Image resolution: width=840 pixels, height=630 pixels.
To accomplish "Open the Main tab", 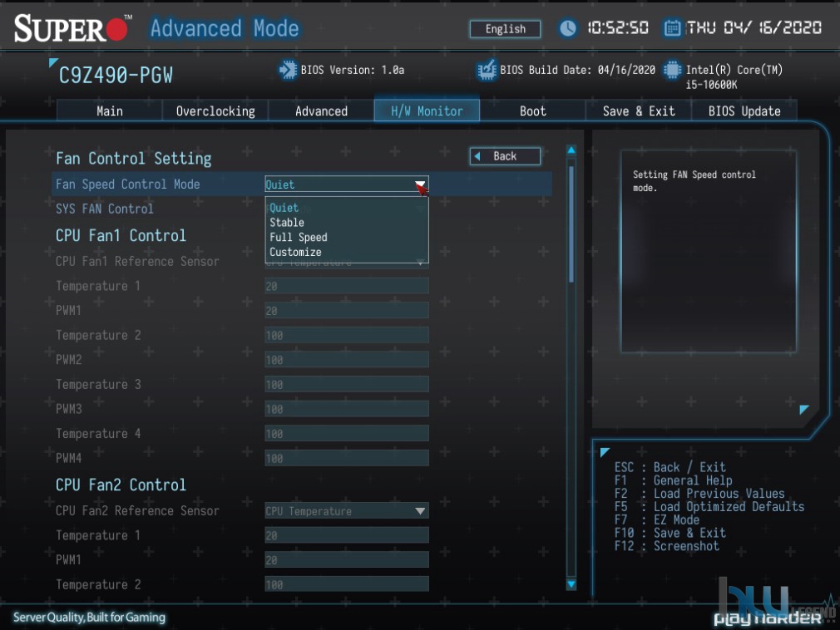I will coord(109,111).
